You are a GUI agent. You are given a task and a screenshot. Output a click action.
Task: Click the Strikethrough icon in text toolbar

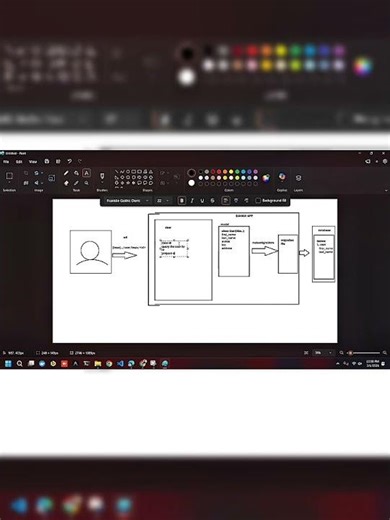pyautogui.click(x=213, y=201)
